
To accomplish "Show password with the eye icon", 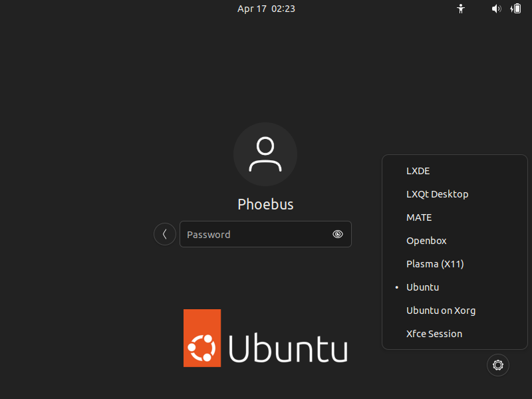I will (x=338, y=234).
